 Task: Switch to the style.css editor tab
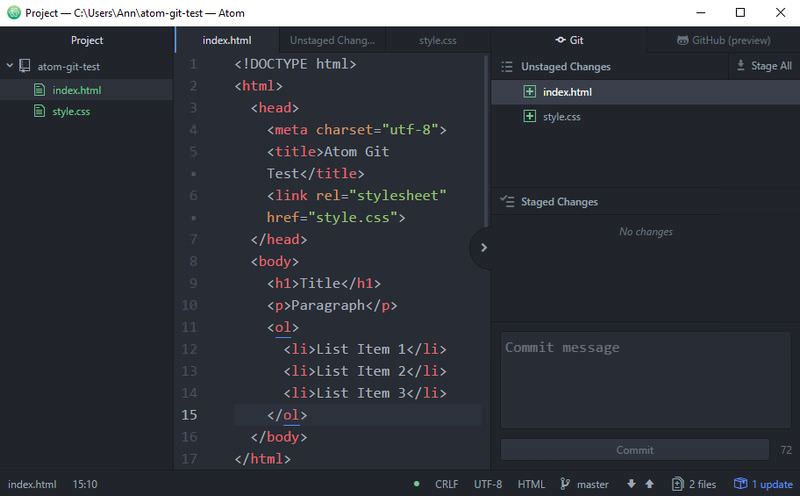coord(436,41)
